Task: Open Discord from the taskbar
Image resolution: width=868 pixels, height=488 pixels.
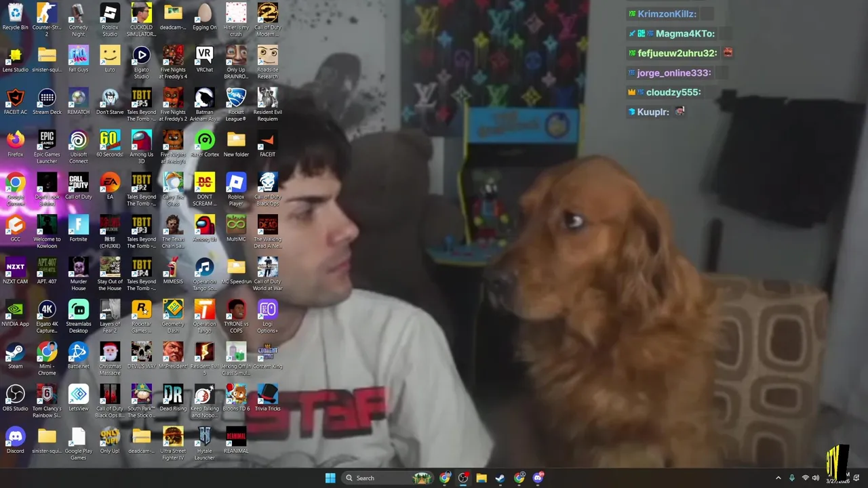Action: 538,478
